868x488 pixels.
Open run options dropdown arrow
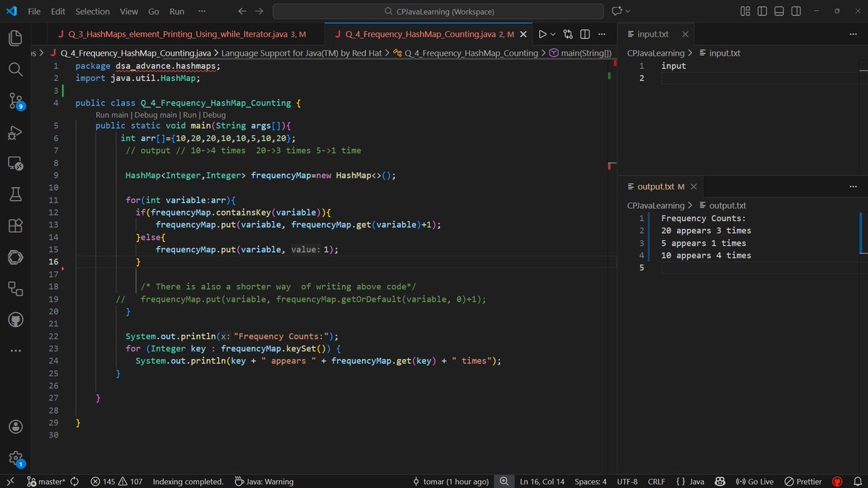(553, 34)
